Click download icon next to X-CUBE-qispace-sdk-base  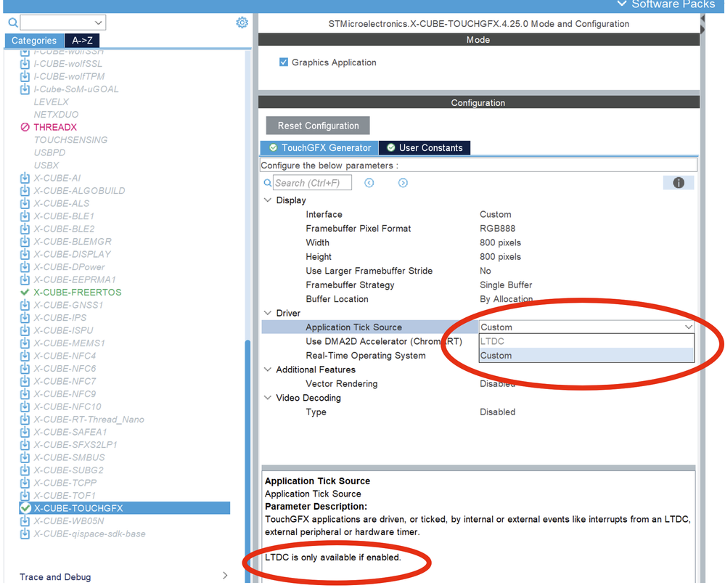point(25,534)
